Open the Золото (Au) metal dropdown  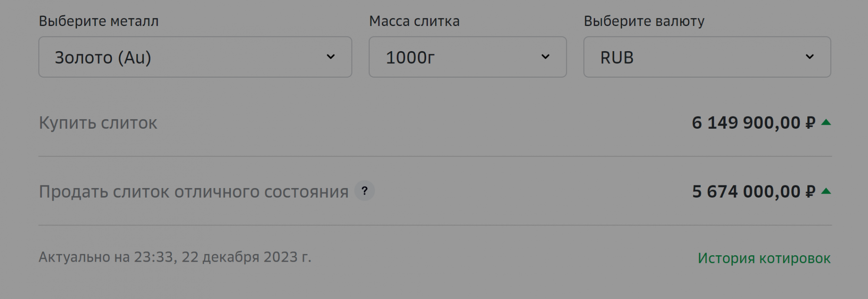coord(195,57)
